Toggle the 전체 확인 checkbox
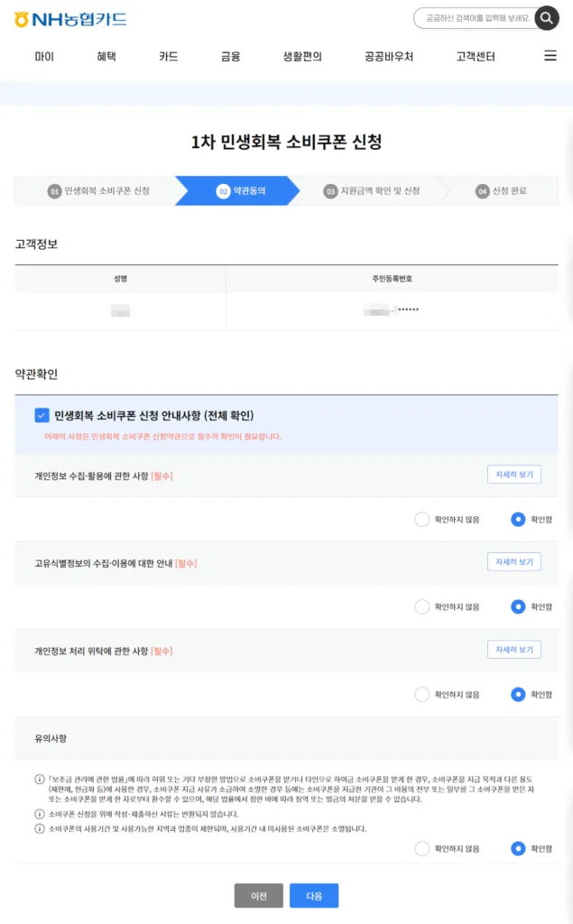This screenshot has height=924, width=573. pos(42,415)
